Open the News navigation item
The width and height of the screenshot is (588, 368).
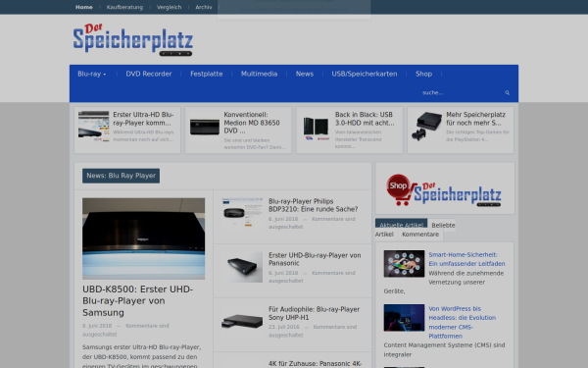(305, 74)
